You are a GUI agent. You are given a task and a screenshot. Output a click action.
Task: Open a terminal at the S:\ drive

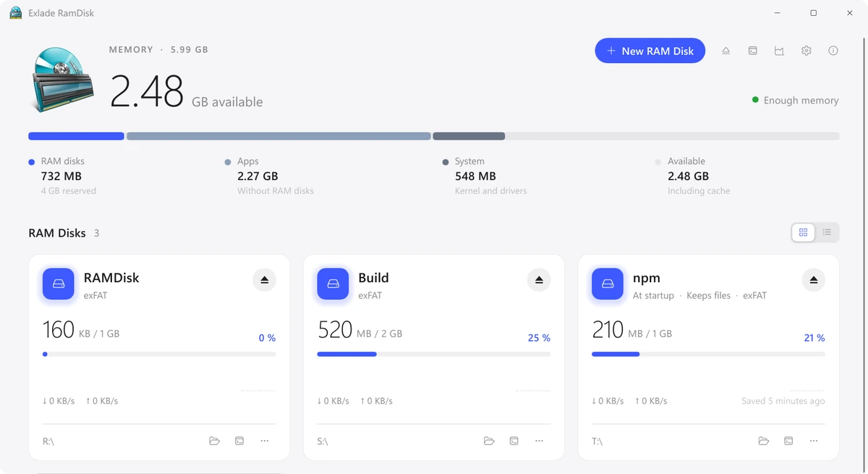[x=514, y=441]
